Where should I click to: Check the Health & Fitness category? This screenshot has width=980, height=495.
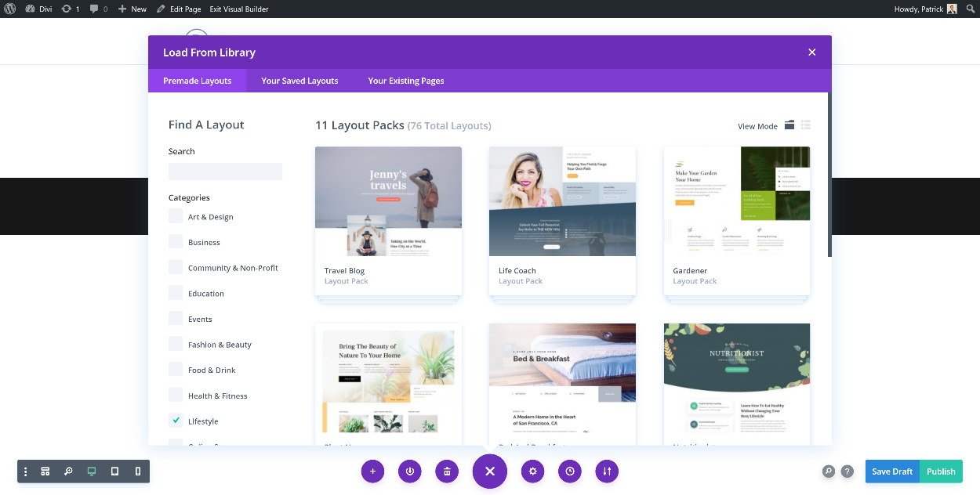point(176,396)
